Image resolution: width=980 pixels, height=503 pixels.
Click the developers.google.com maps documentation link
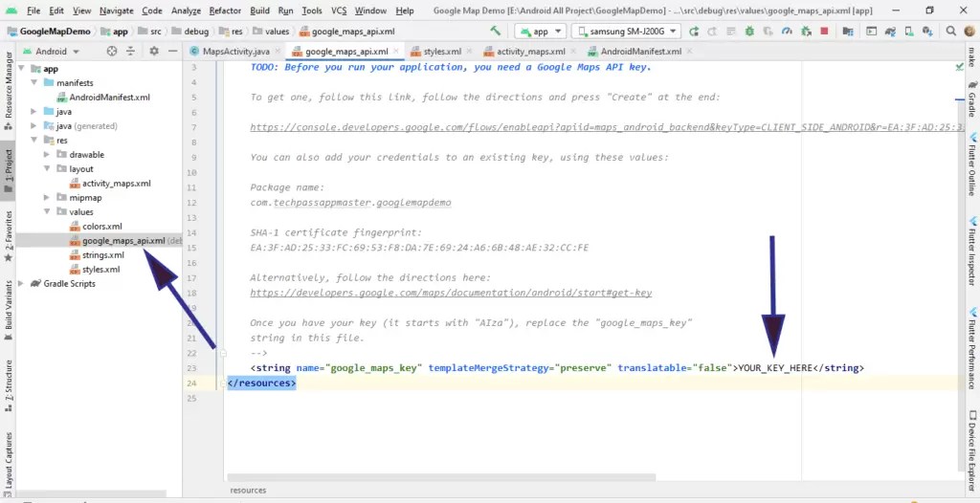[451, 293]
